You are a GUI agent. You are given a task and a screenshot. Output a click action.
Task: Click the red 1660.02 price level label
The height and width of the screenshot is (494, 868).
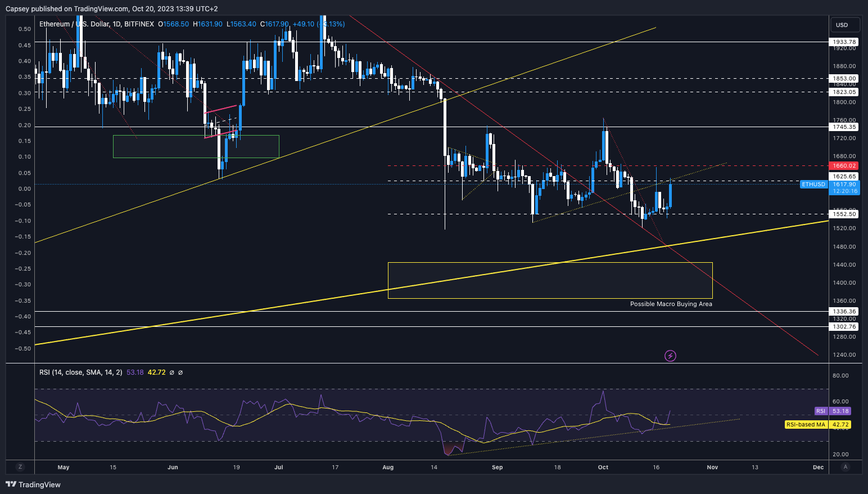[x=843, y=165]
